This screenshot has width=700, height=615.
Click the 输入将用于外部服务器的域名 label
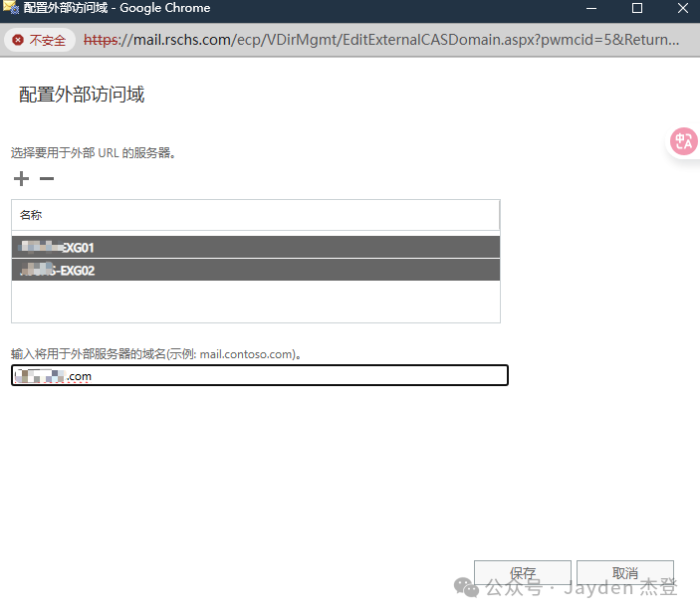[x=169, y=353]
